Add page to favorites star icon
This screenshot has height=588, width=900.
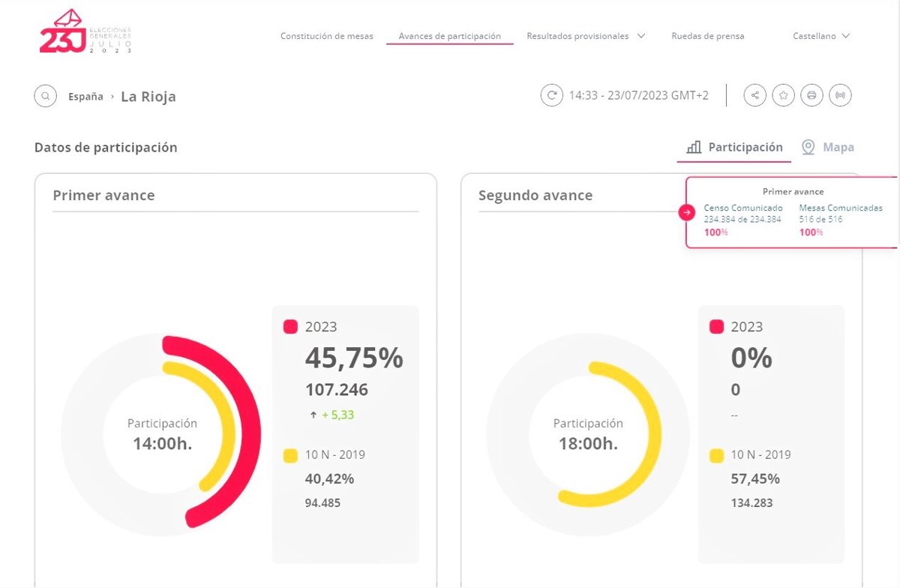click(783, 95)
